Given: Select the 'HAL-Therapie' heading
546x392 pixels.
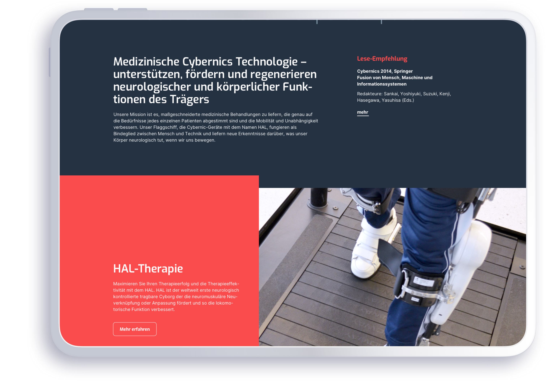Looking at the screenshot, I should [148, 268].
